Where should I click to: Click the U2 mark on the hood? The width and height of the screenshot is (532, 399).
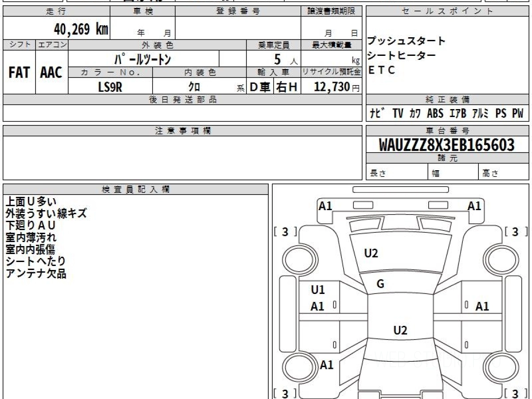point(371,254)
